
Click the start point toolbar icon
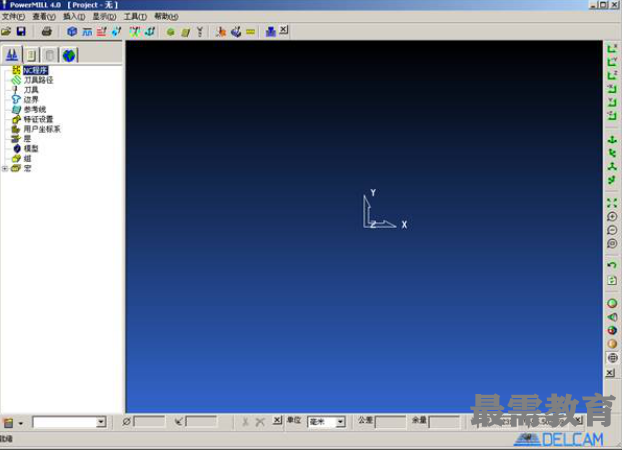click(116, 31)
